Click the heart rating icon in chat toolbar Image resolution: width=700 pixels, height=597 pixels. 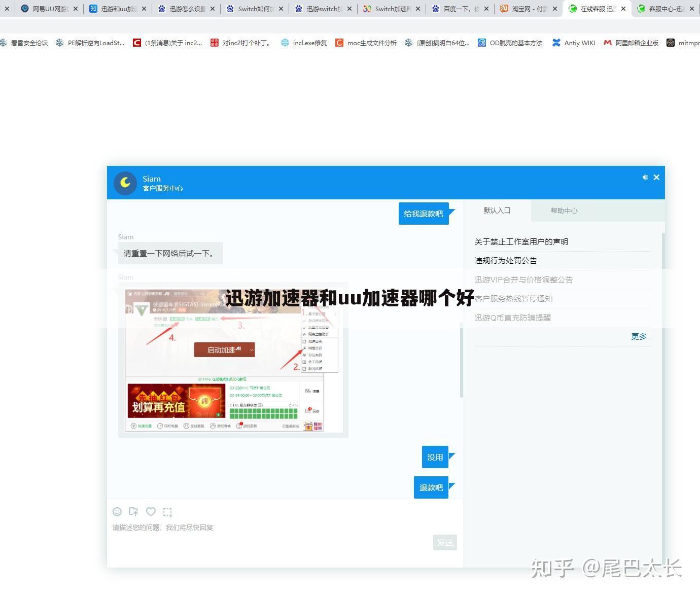151,512
